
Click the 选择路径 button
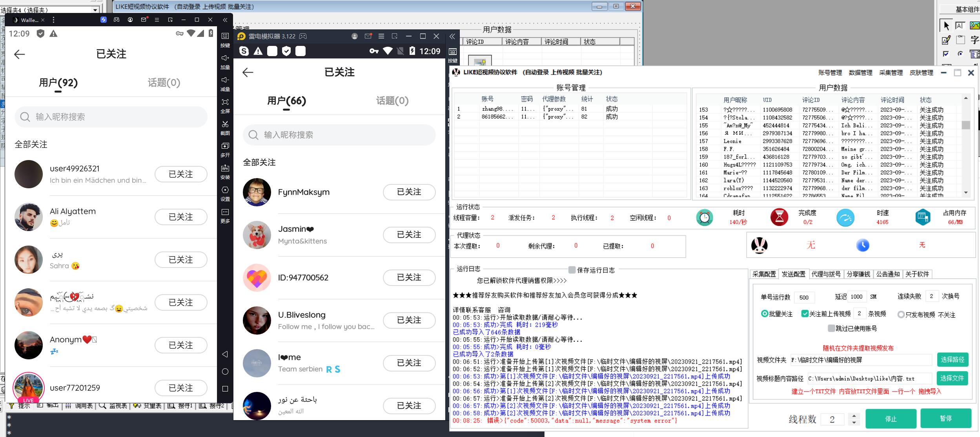(952, 359)
